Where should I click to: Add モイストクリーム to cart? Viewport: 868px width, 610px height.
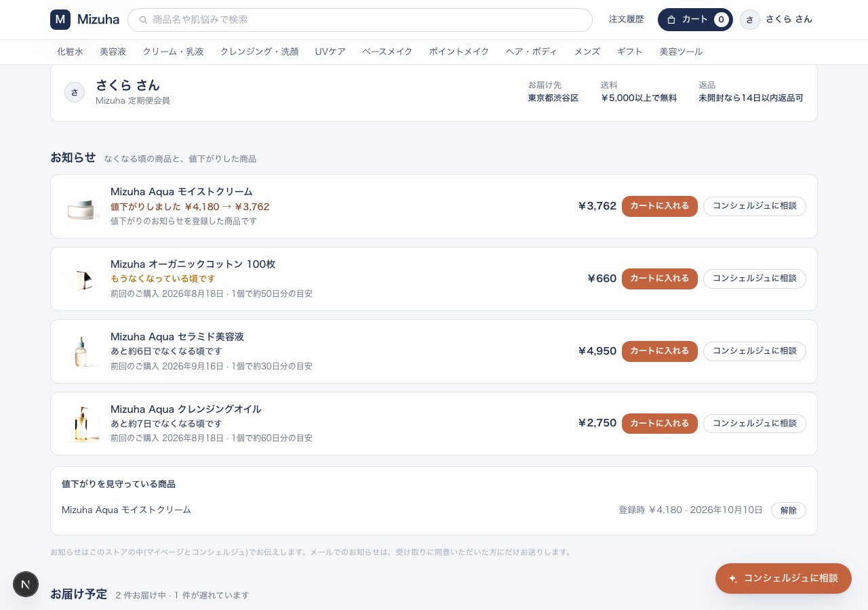[660, 206]
